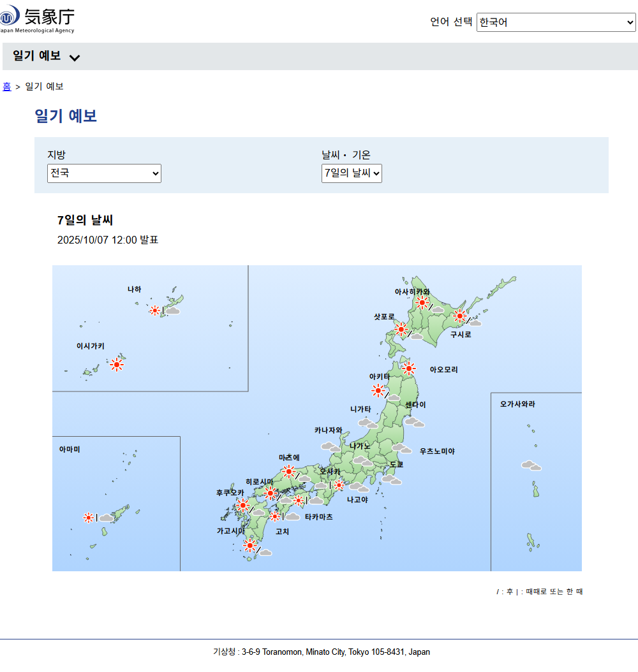Click the sun icon beside 가고시마
638x672 pixels.
[249, 546]
